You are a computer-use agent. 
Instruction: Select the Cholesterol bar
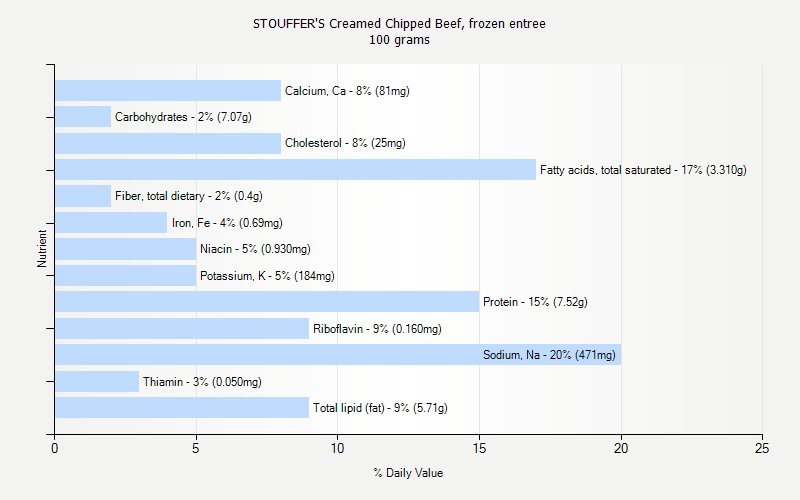(x=168, y=143)
